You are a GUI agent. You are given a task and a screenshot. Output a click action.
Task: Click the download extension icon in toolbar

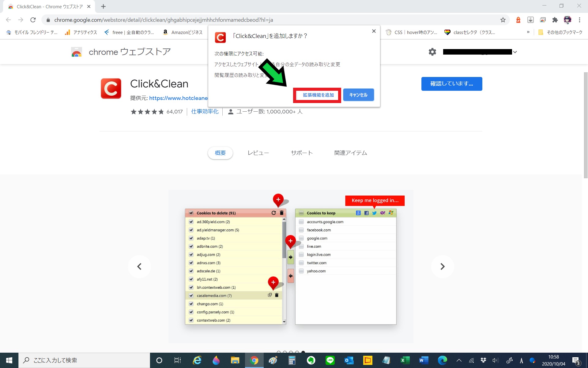(x=530, y=20)
